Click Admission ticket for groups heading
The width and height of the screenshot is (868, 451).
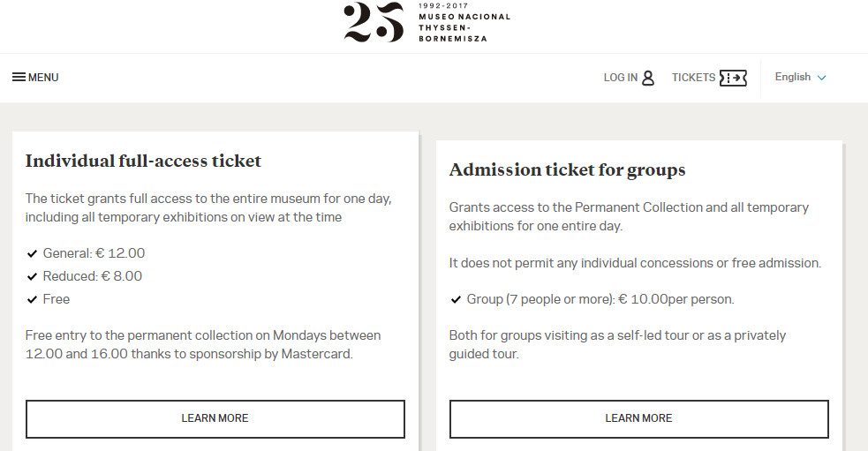click(x=568, y=169)
